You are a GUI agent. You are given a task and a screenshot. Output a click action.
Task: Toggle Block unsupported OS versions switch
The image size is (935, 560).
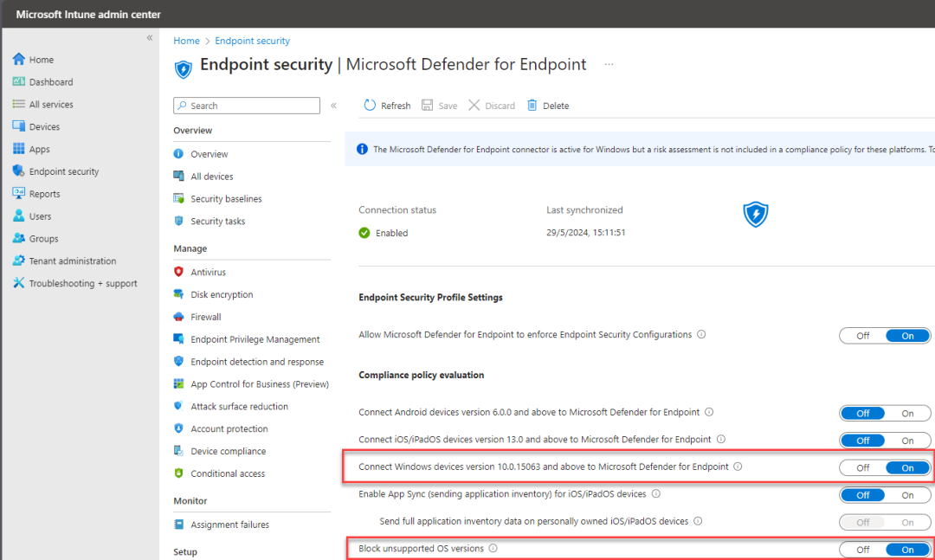(885, 550)
